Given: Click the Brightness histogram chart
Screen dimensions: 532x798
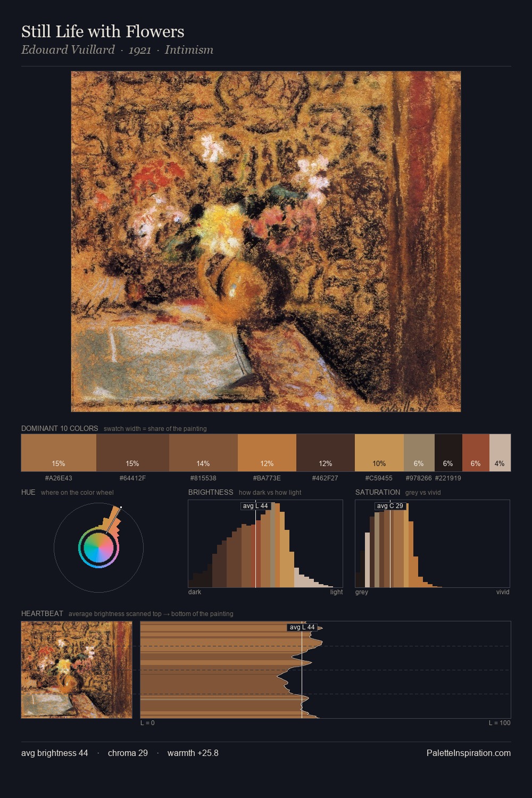Looking at the screenshot, I should pyautogui.click(x=265, y=544).
